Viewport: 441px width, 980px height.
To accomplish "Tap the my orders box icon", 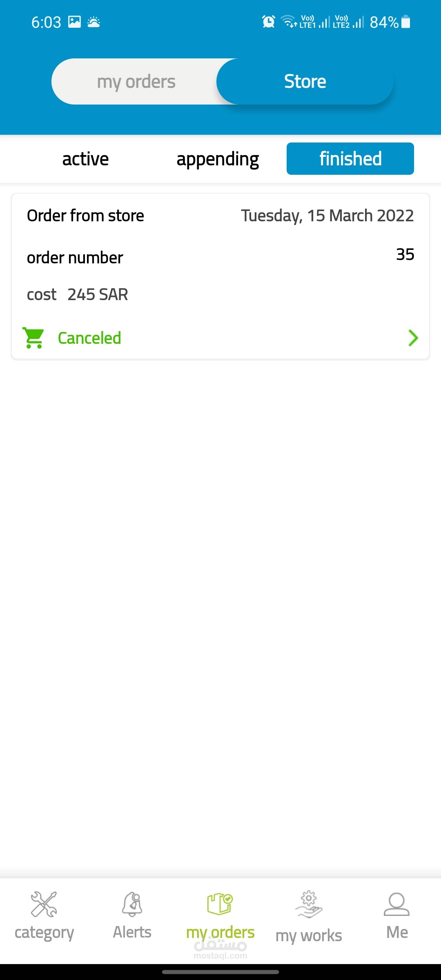I will tap(220, 904).
